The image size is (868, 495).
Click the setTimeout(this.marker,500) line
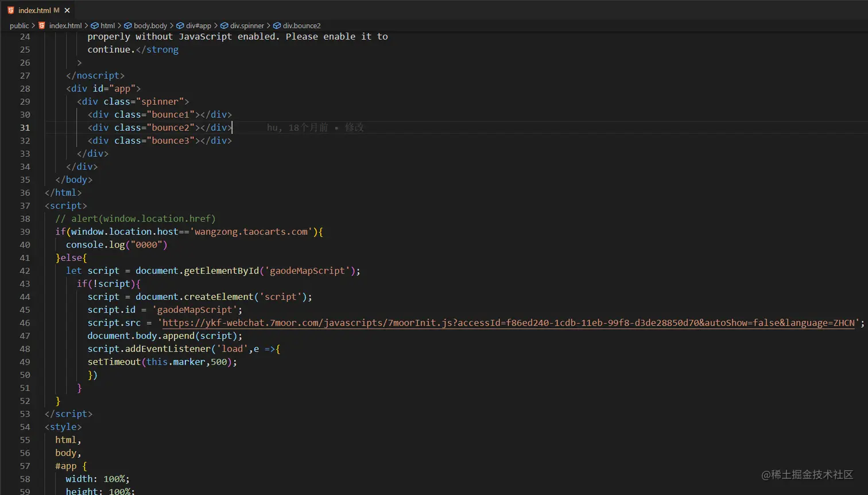(162, 362)
